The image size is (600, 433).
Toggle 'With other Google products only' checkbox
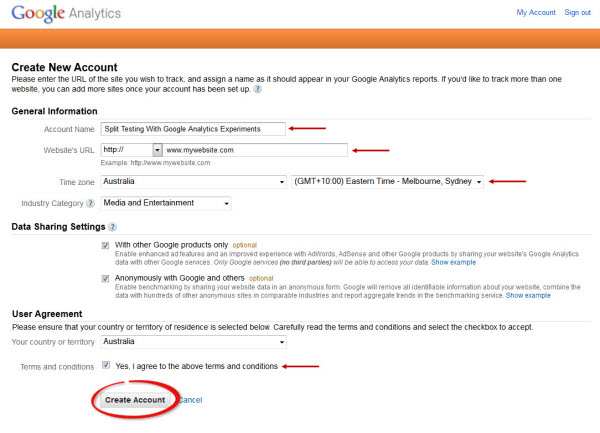coord(106,245)
